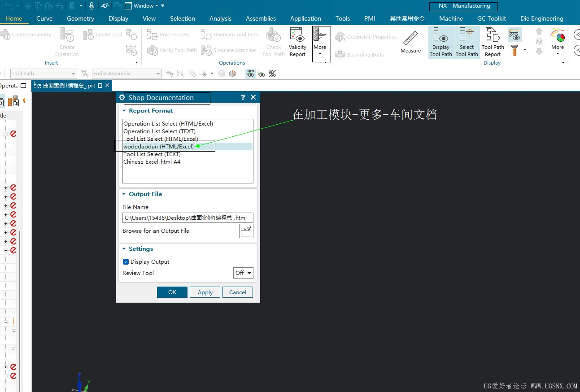Select Chinese Excel-html A4 report format
The image size is (580, 392).
click(152, 162)
